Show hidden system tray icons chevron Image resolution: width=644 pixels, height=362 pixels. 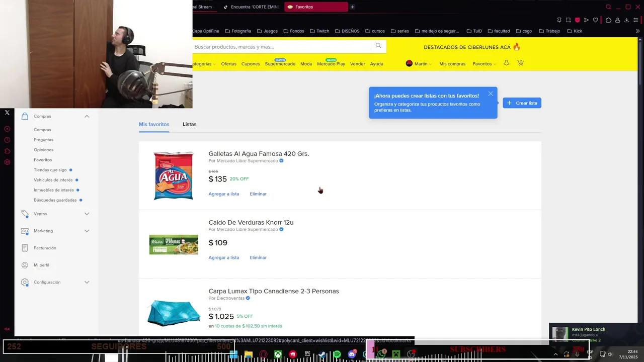click(555, 354)
